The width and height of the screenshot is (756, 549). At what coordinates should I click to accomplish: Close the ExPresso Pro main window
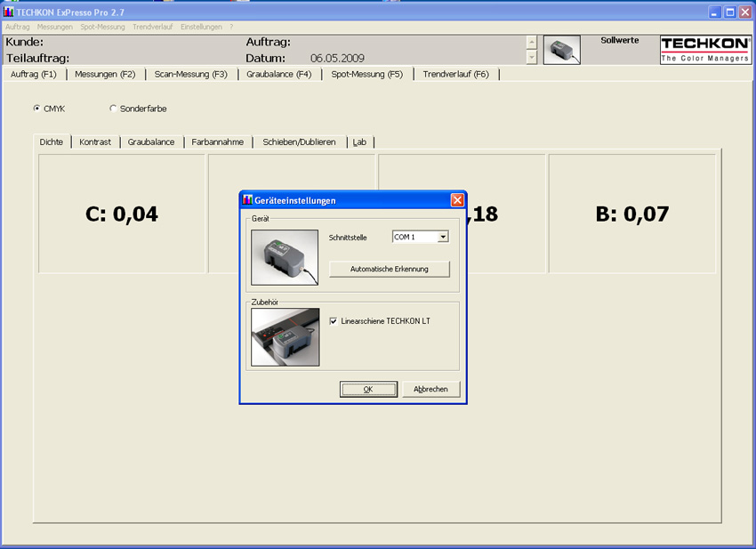click(745, 12)
